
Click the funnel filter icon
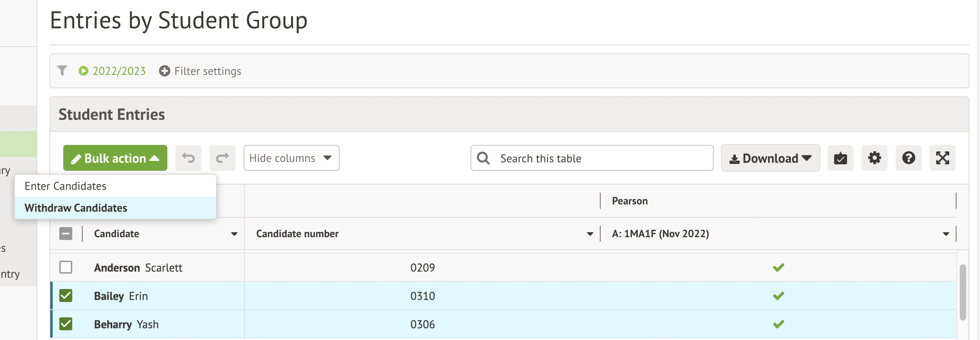(62, 71)
